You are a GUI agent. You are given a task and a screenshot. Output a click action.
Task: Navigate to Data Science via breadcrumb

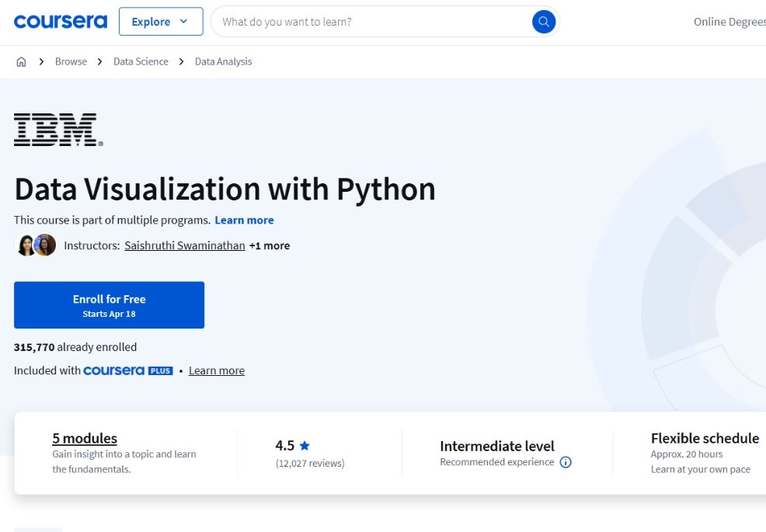point(141,61)
